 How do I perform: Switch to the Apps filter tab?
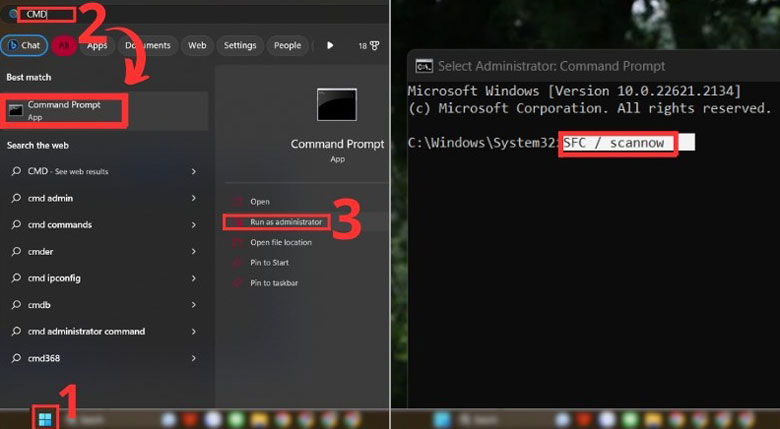(97, 45)
